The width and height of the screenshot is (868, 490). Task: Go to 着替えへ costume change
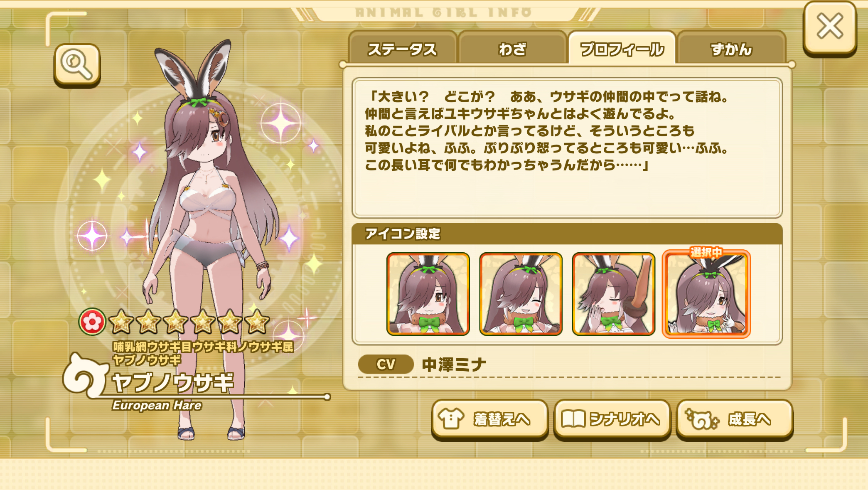489,419
